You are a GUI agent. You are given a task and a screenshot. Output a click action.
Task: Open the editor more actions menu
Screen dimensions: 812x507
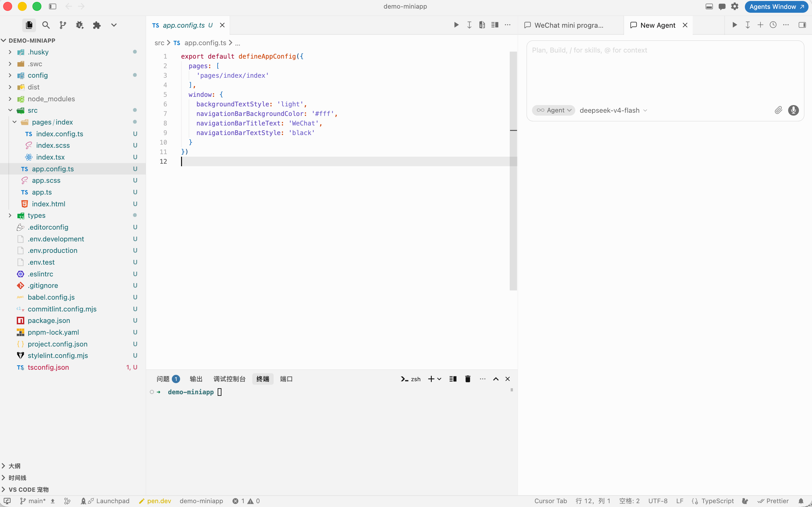click(x=508, y=25)
